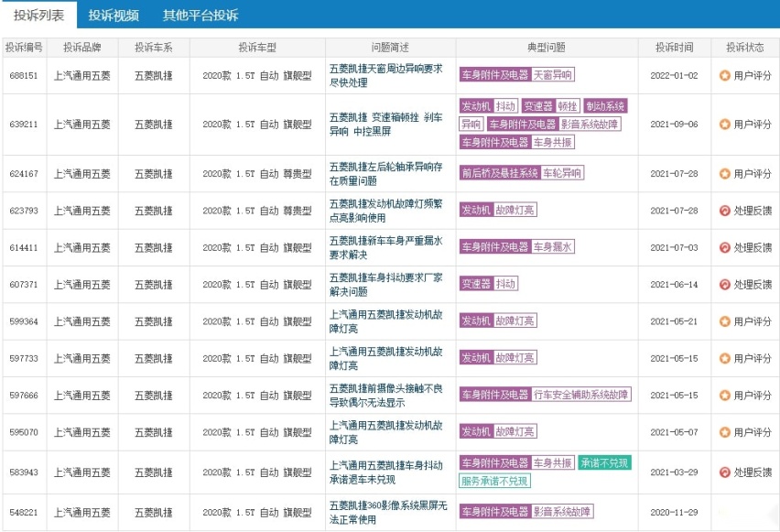780x532 pixels.
Task: Click 五菱凯捷 series cell in row 614411
Action: (x=154, y=247)
